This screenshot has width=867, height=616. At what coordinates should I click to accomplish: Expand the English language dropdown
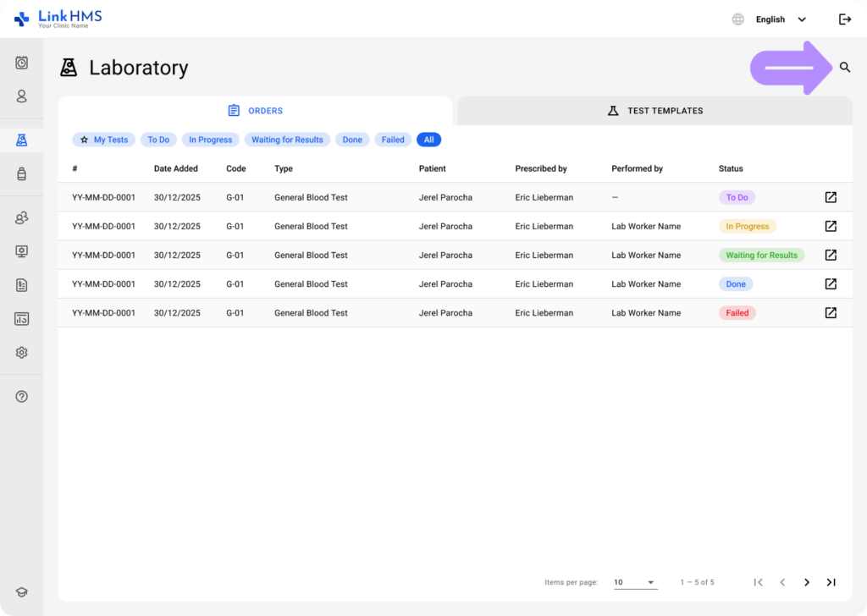[779, 19]
